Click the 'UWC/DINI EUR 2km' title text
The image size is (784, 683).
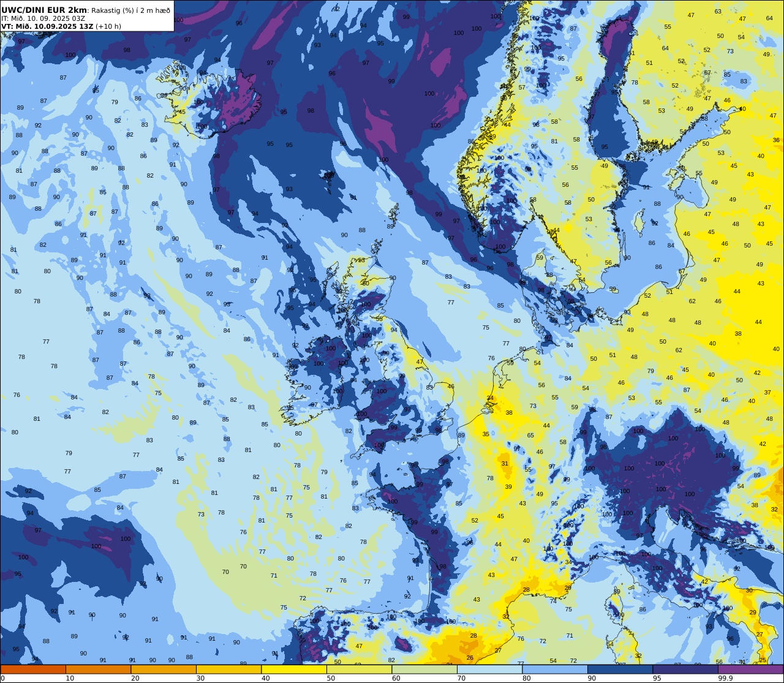tap(44, 10)
